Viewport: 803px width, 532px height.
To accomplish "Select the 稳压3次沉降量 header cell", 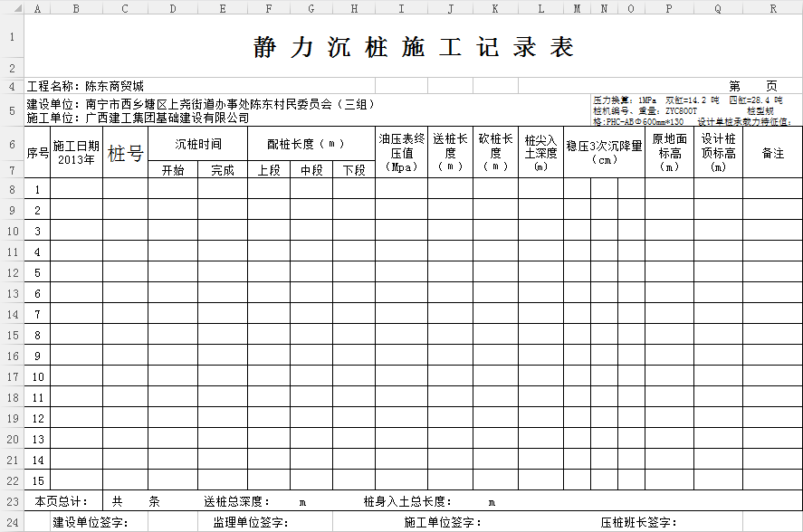I will tap(603, 153).
